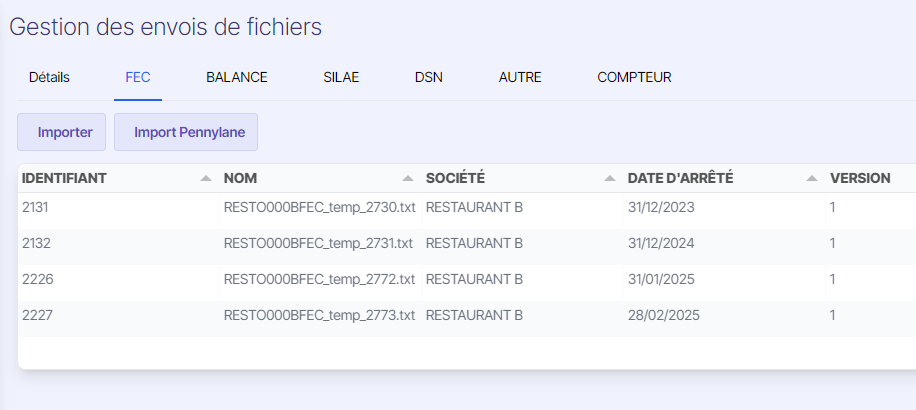Select file RESTO000BFEC_temp_2773.txt

(320, 316)
